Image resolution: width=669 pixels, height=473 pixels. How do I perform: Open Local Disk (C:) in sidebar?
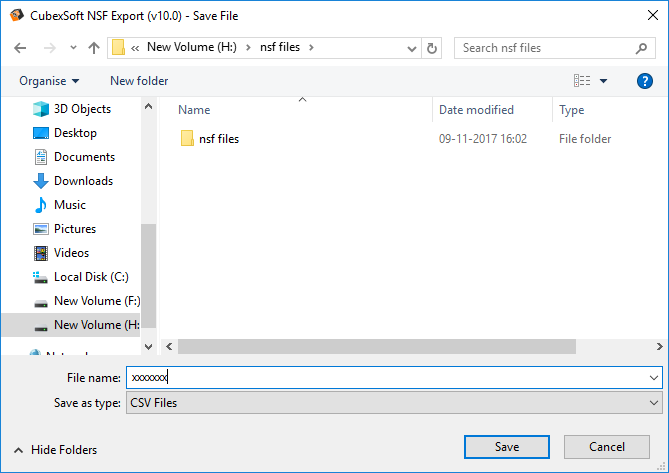coord(90,277)
